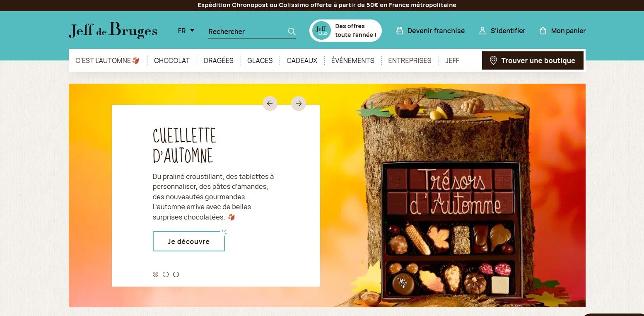The height and width of the screenshot is (316, 644).
Task: Click the Jeff Club round logo
Action: click(x=321, y=31)
